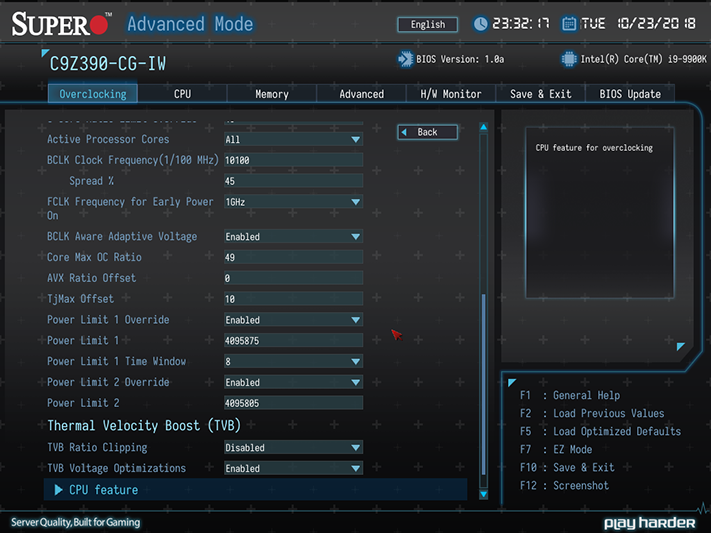Viewport: 711px width, 533px height.
Task: Click F2 Load Previous Values entry
Action: (x=592, y=414)
